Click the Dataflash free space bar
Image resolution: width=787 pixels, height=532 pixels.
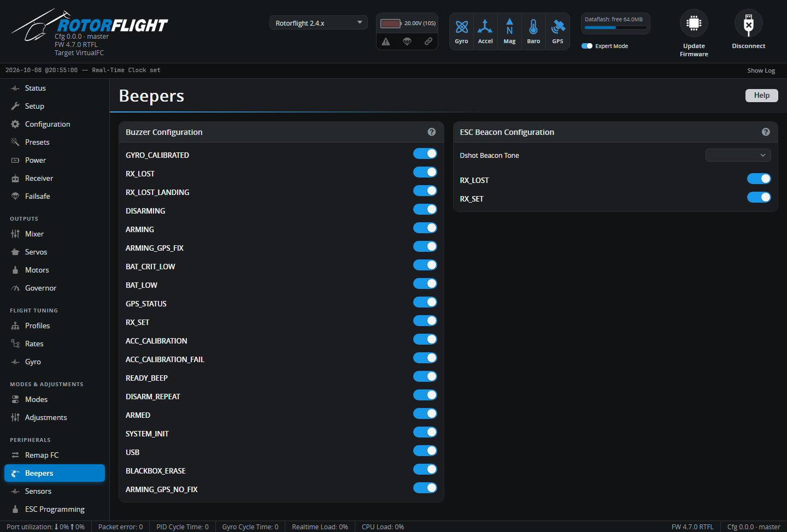[615, 27]
